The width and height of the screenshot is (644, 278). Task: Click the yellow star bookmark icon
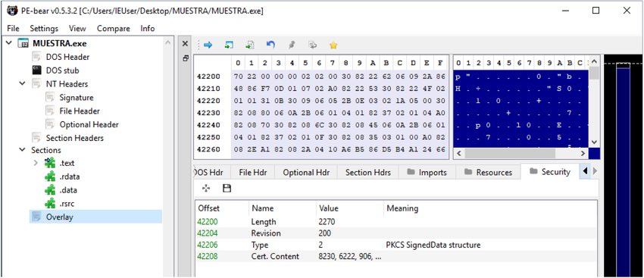(333, 45)
